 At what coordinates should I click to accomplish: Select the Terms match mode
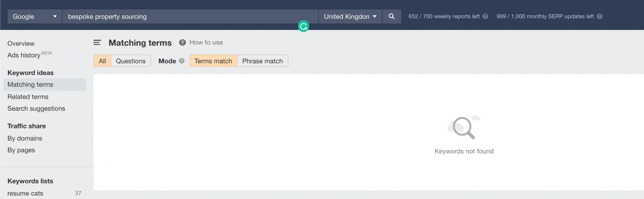(x=213, y=61)
